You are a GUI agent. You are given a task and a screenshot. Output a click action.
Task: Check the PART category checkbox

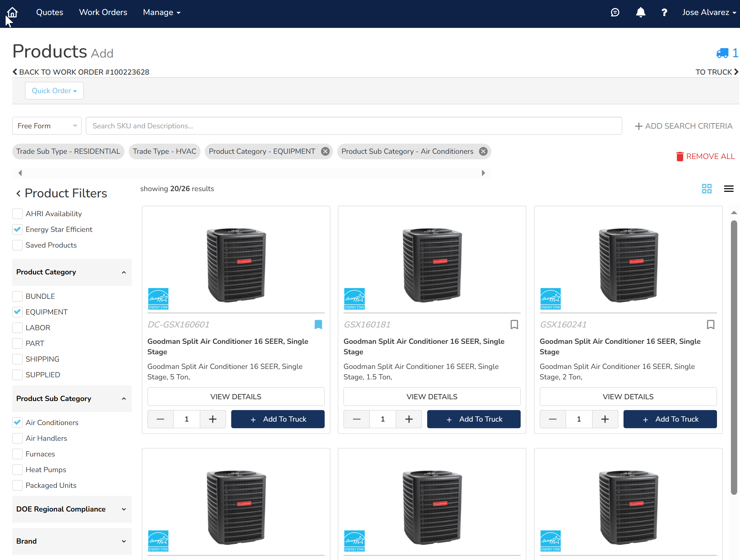(17, 343)
